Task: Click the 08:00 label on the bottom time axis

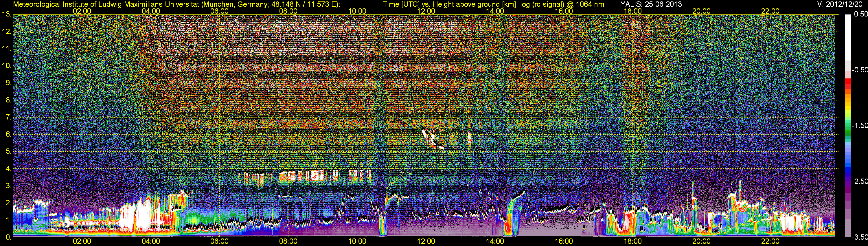Action: [x=288, y=242]
